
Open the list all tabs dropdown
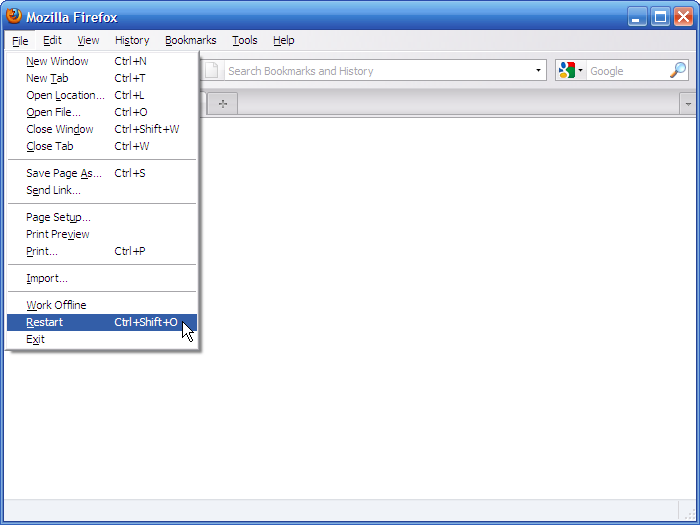[688, 104]
